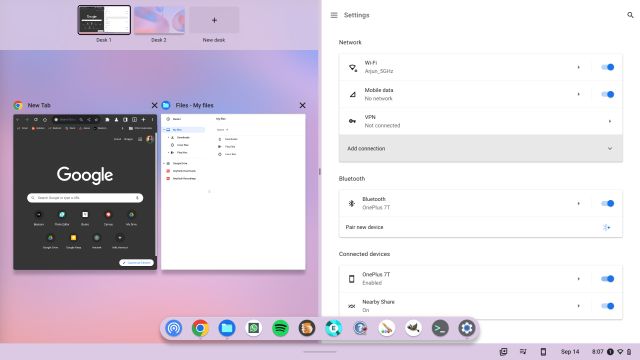Image resolution: width=640 pixels, height=360 pixels.
Task: Open the Nearby Share subpage arrow
Action: click(x=578, y=306)
